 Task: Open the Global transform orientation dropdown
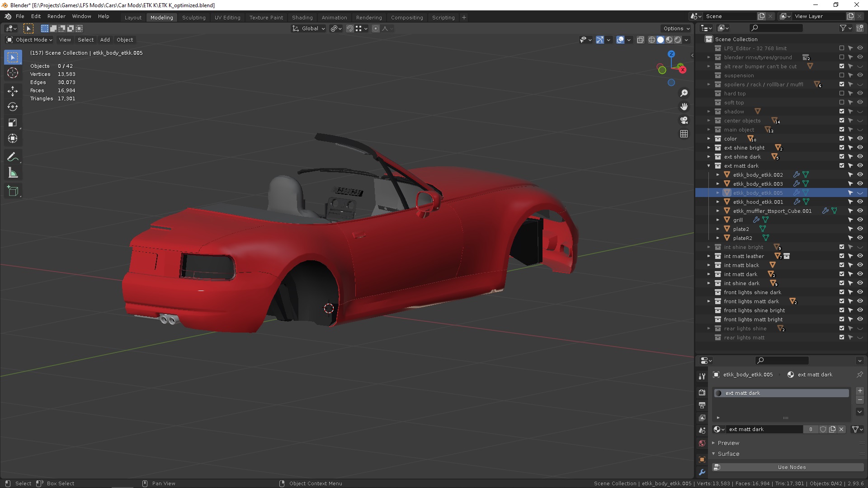click(x=309, y=28)
